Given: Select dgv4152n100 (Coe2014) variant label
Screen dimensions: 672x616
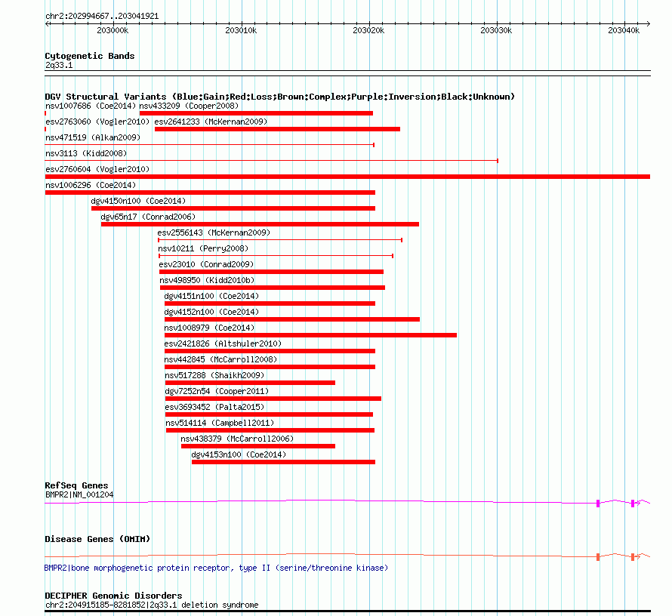Looking at the screenshot, I should pyautogui.click(x=211, y=312).
